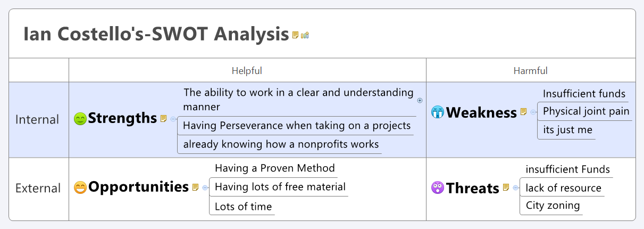The image size is (644, 229).
Task: Collapse the Strengths branch
Action: [x=173, y=119]
